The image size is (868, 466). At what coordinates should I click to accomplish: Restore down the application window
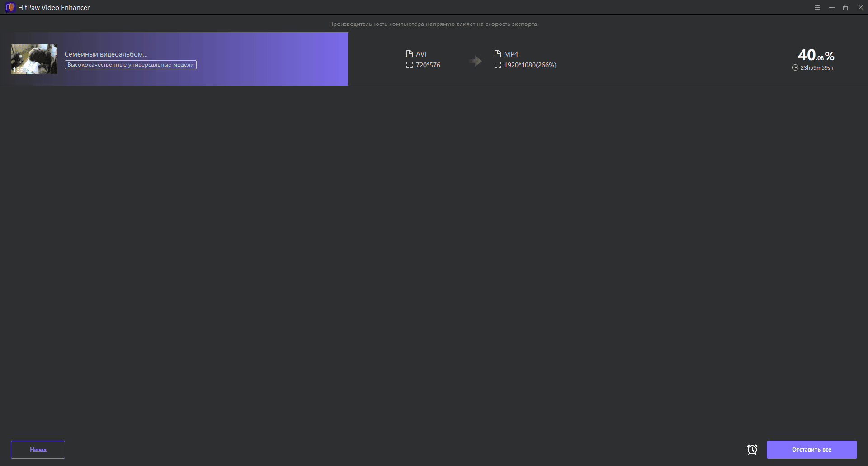(846, 8)
